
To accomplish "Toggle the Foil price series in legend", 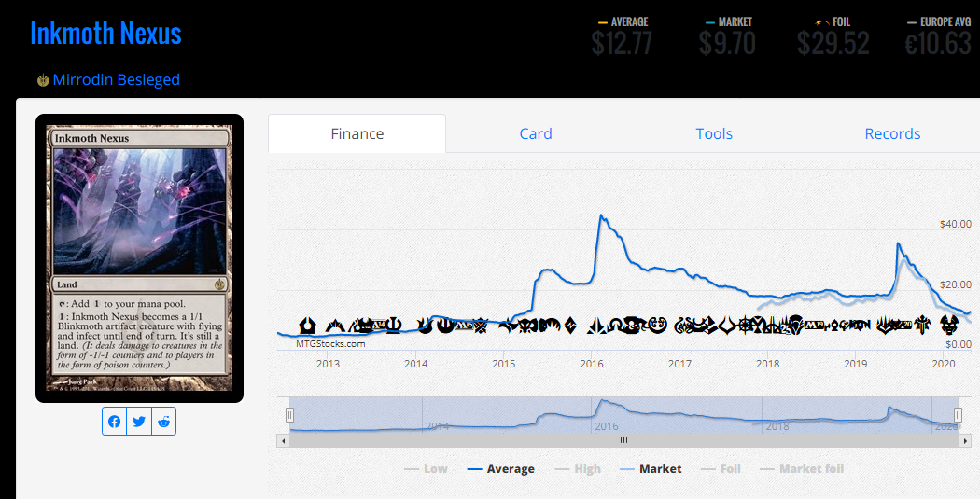I will [721, 469].
